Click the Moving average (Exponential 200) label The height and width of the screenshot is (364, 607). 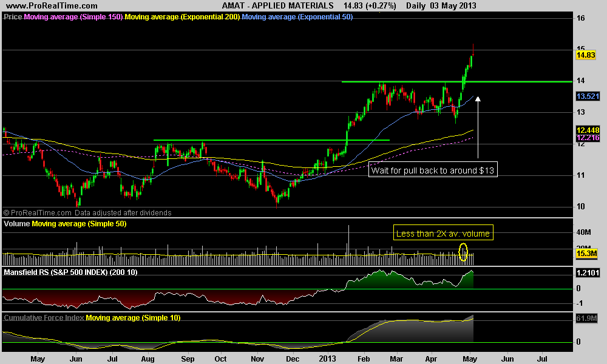tap(182, 17)
